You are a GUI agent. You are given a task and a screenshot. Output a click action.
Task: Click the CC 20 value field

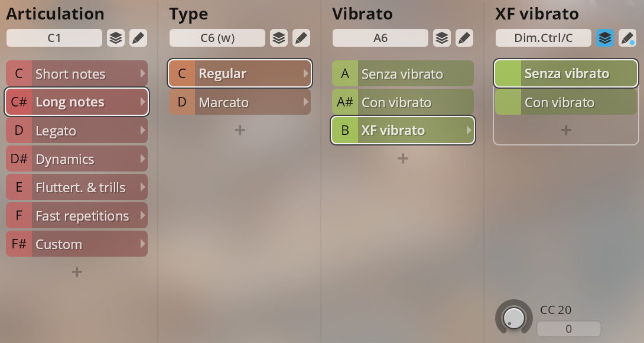[569, 329]
